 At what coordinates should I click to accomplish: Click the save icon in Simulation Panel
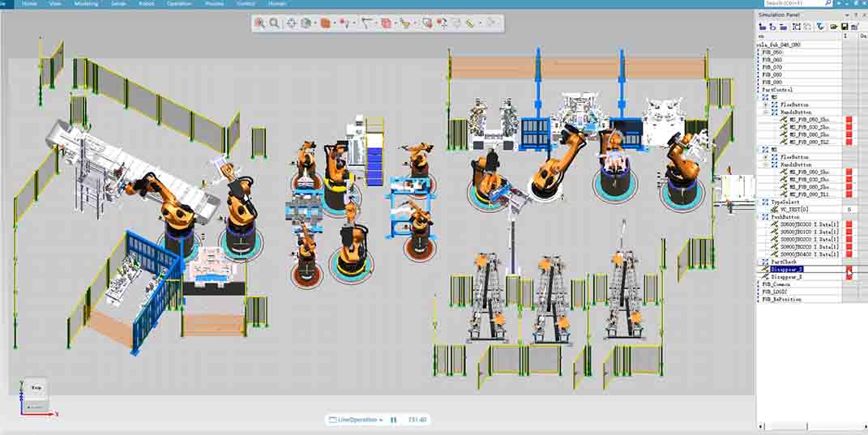(844, 27)
